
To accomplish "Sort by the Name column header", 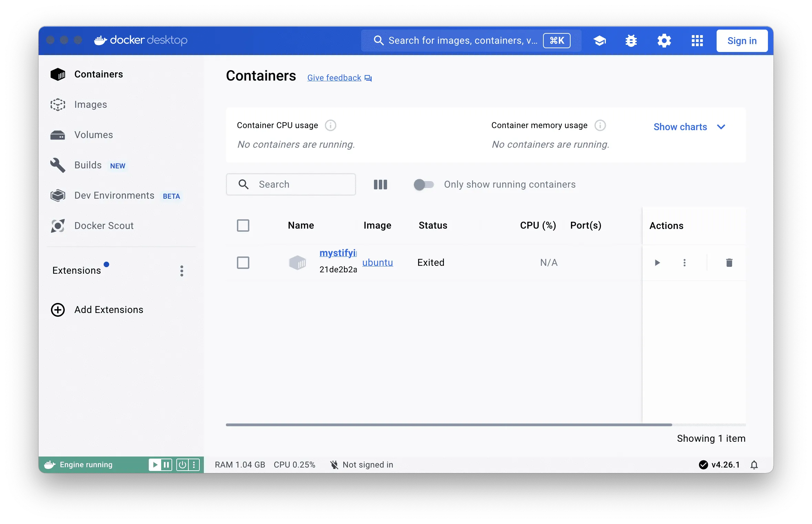I will (x=301, y=226).
